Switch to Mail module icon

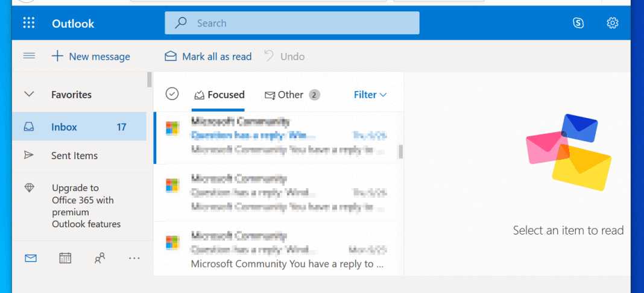(31, 258)
